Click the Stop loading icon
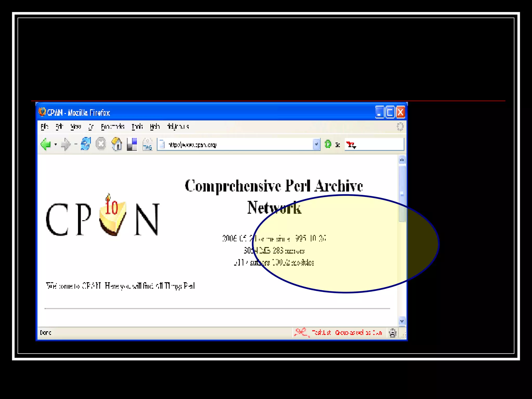The image size is (532, 399). tap(101, 144)
